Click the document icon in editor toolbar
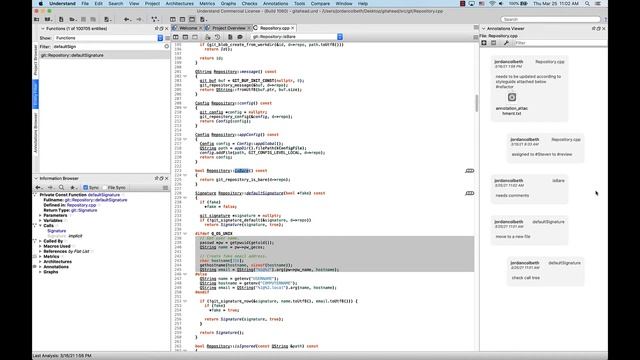640x360 pixels. pos(230,37)
